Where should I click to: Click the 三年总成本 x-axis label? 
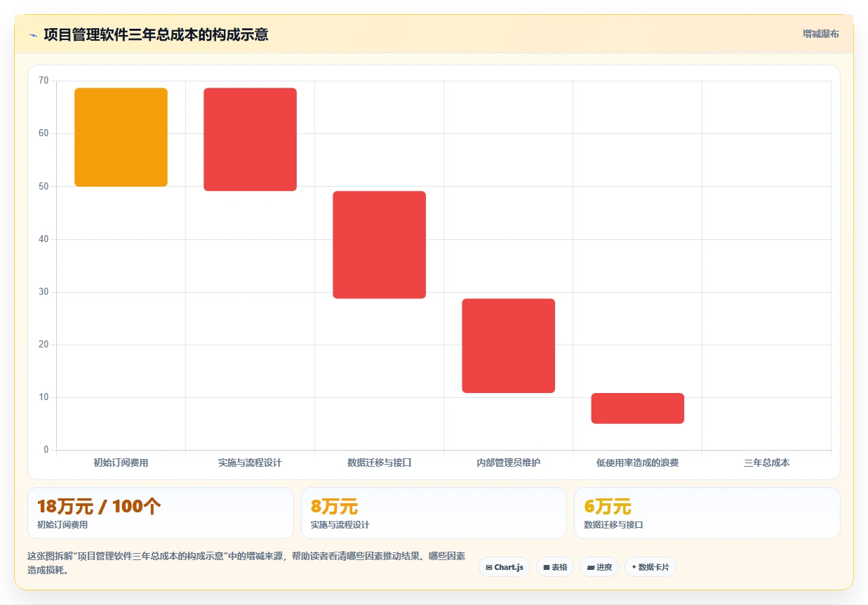(766, 463)
